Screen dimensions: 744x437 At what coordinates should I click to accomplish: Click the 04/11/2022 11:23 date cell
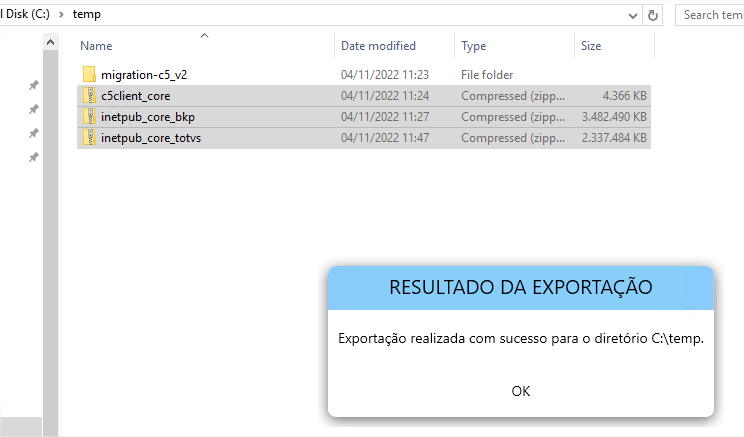pos(384,75)
